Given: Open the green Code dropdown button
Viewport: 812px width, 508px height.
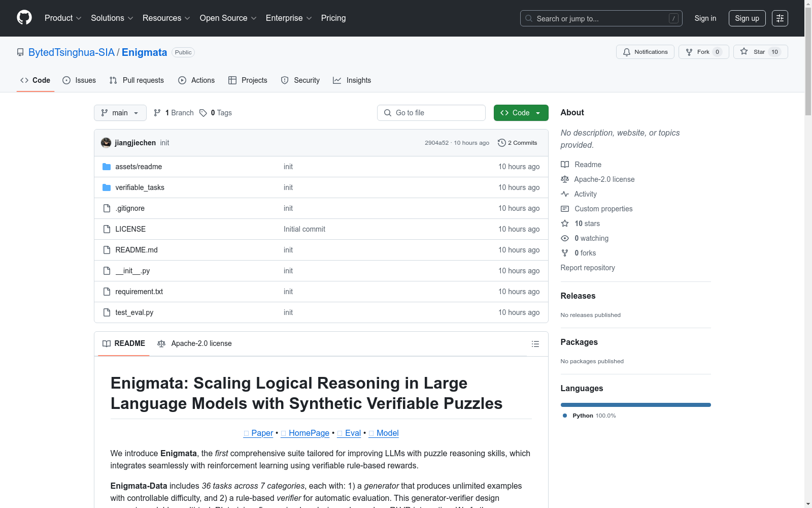Looking at the screenshot, I should pos(521,113).
